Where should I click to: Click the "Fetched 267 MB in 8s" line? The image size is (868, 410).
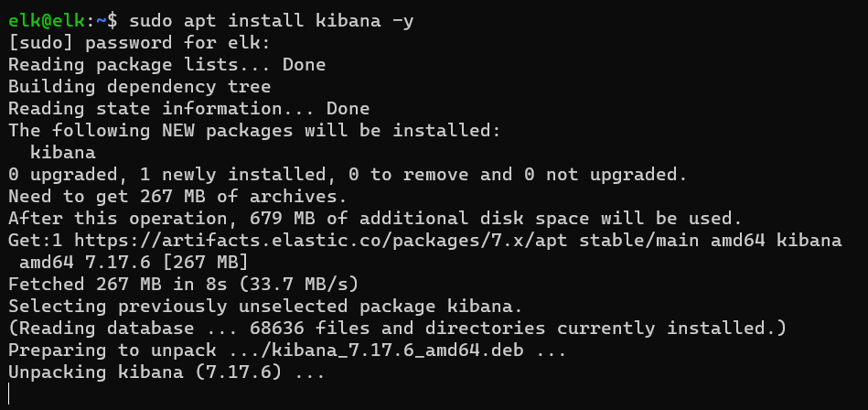coord(183,285)
